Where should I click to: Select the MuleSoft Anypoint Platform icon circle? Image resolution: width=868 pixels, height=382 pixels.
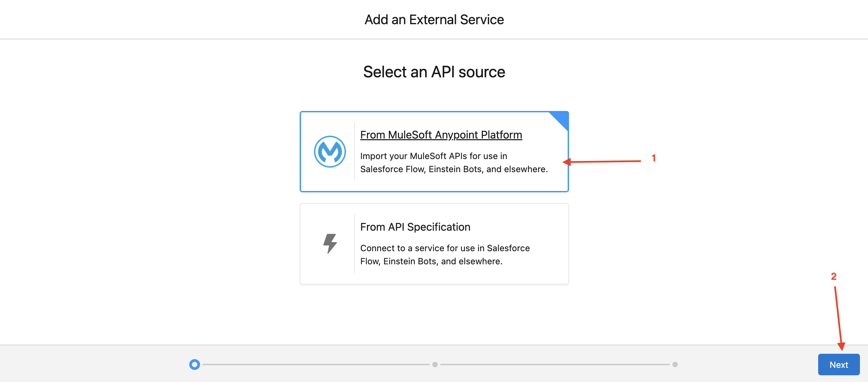[x=330, y=151]
